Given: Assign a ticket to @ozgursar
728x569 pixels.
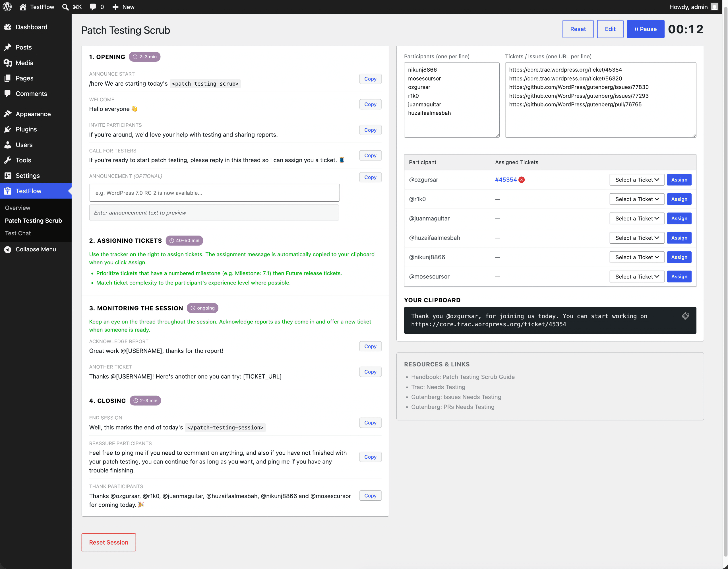Looking at the screenshot, I should 679,180.
